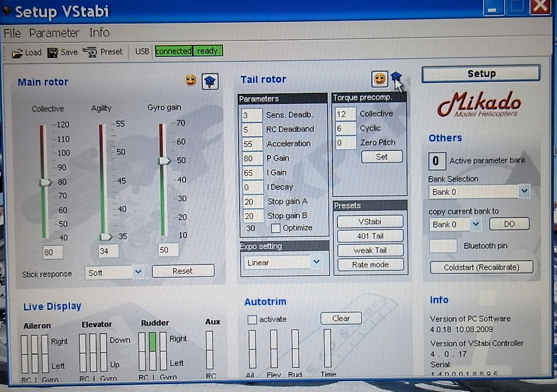Click the Gyro gain slider handle

(x=165, y=161)
